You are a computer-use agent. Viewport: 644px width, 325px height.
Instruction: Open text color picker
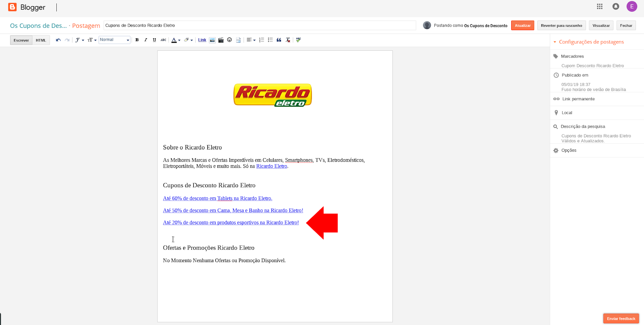coord(176,40)
